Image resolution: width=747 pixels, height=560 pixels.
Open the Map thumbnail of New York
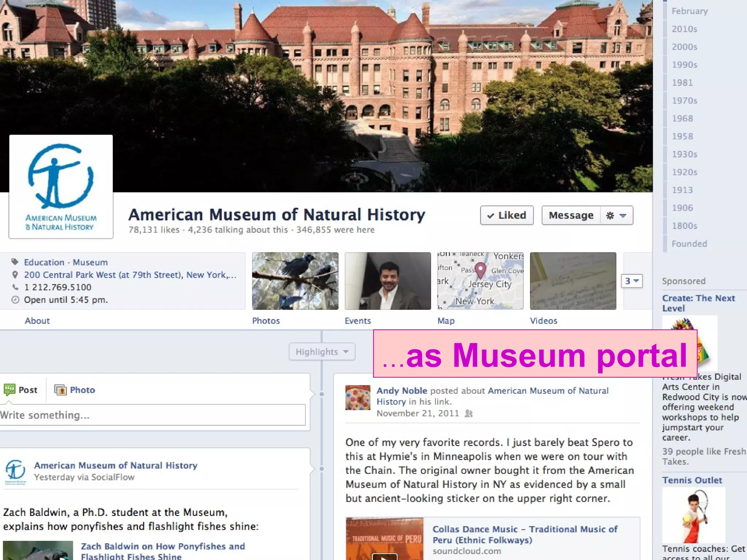[x=480, y=281]
